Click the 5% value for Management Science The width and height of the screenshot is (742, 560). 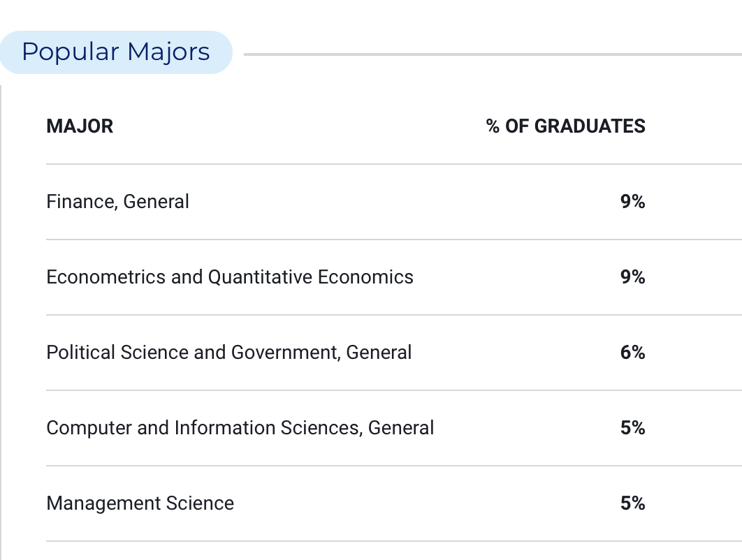[x=633, y=503]
